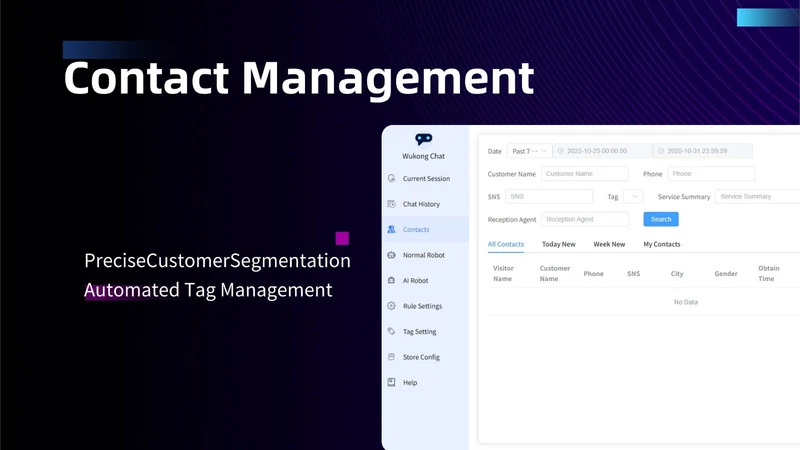Click the Obtain Time column header
Image resolution: width=800 pixels, height=450 pixels.
[768, 273]
